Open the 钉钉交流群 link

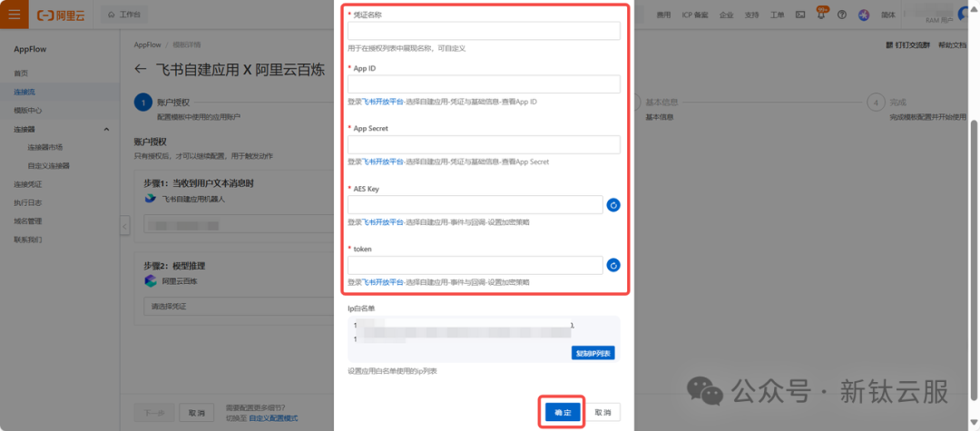click(x=907, y=45)
